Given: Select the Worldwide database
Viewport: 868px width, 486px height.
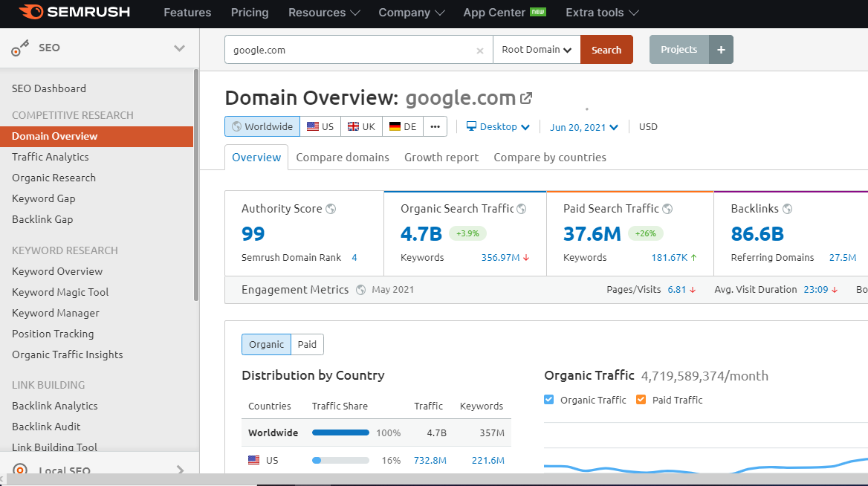Looking at the screenshot, I should point(262,126).
